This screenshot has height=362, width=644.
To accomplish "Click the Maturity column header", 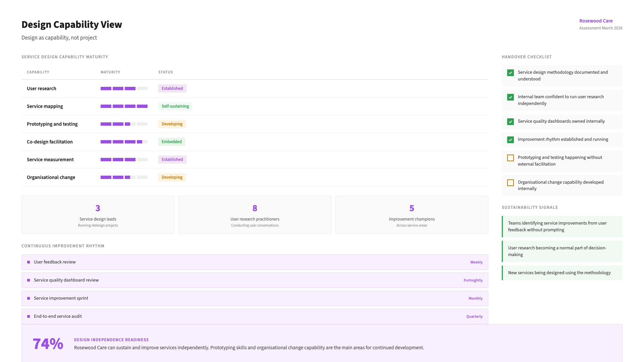I will click(110, 72).
